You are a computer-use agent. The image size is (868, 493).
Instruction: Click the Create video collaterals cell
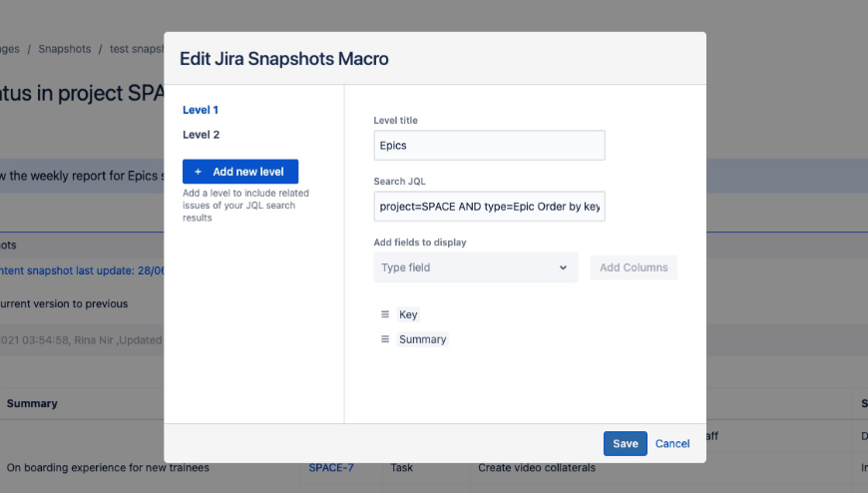(x=536, y=467)
